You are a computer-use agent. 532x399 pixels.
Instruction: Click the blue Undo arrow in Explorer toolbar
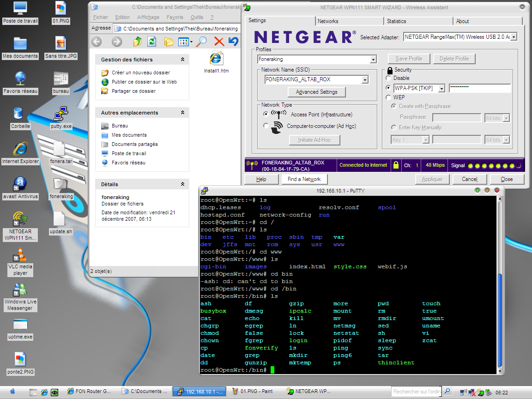coord(233,42)
